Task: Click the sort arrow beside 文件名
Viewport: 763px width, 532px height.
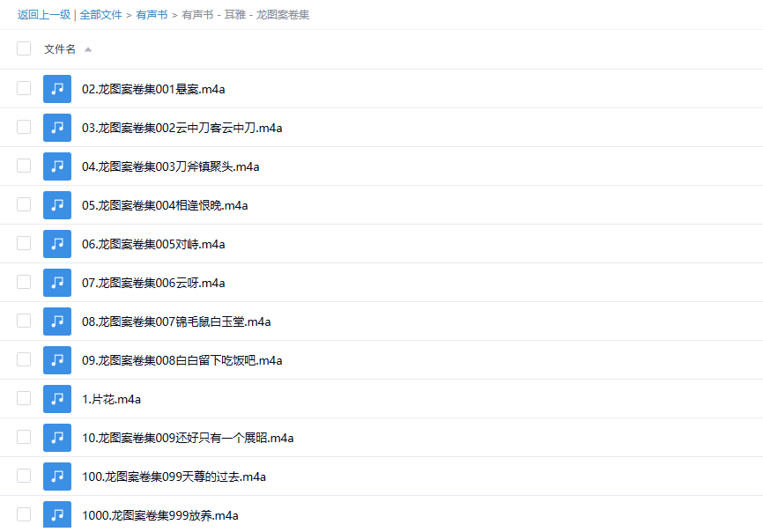Action: (87, 49)
